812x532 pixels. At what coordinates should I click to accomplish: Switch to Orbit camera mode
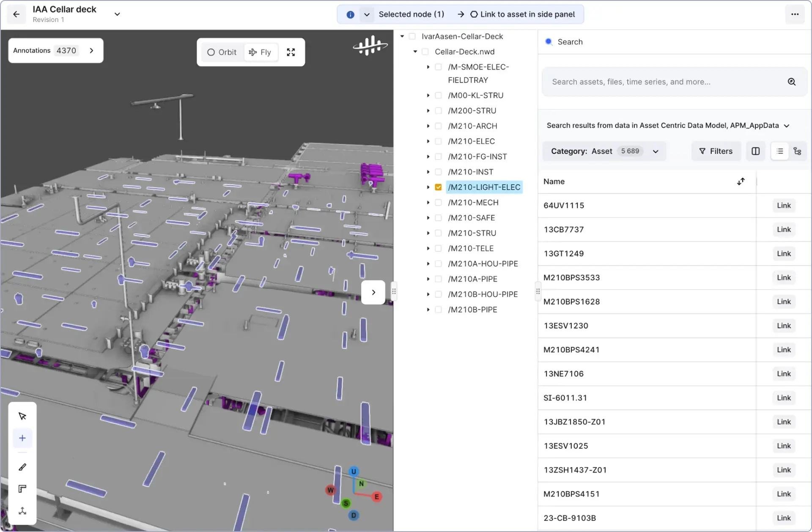pyautogui.click(x=222, y=52)
